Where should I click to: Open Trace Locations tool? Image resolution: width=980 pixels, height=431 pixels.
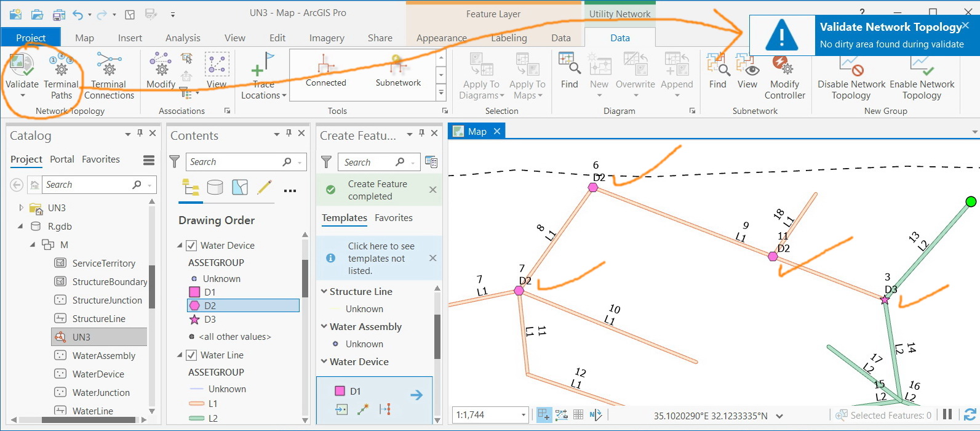coord(263,77)
